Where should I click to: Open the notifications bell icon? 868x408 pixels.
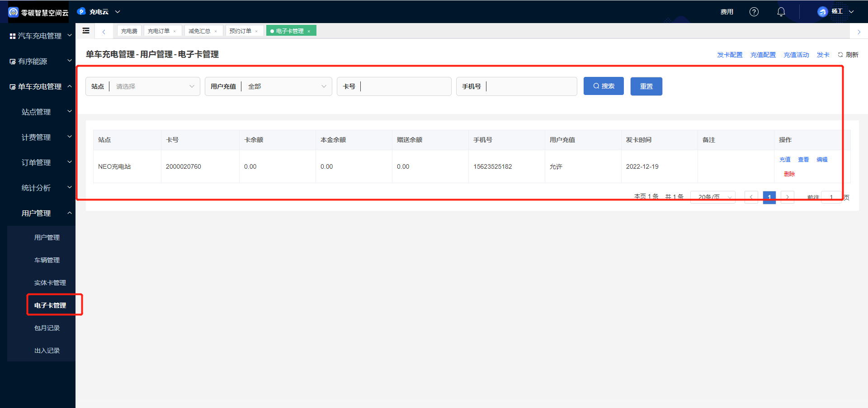781,12
